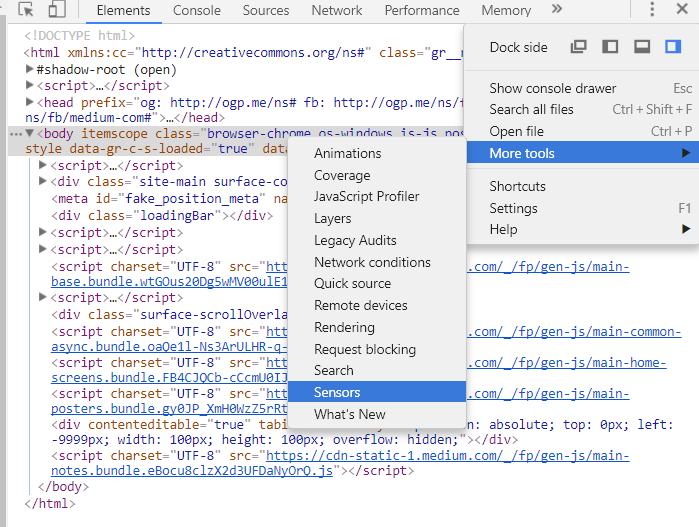Open What's New panel
The image size is (699, 527).
pos(377,414)
